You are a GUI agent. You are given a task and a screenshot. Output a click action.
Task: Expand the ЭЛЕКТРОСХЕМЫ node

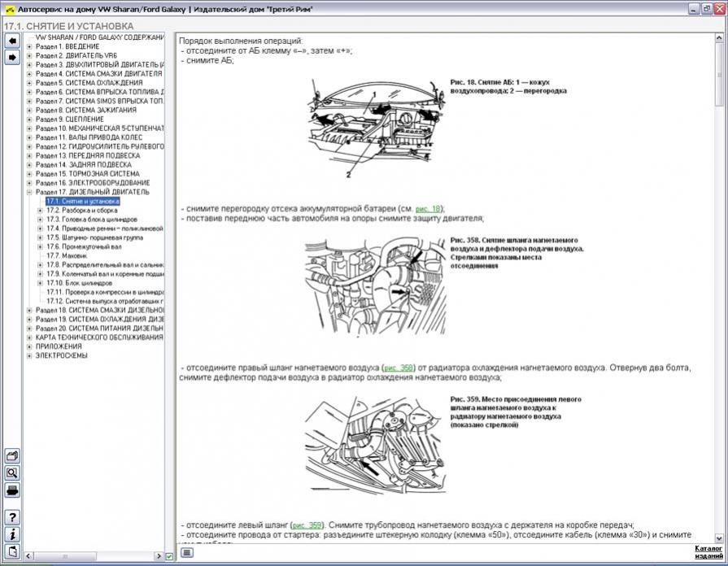pos(29,355)
